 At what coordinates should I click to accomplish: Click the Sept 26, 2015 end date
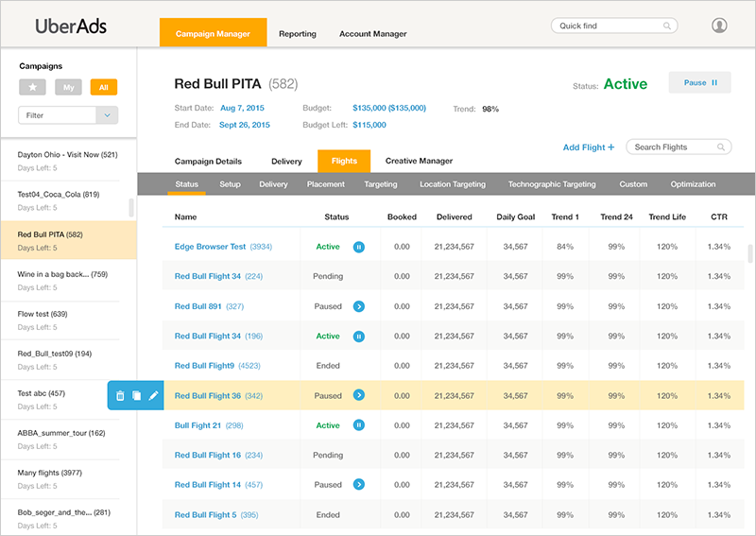point(245,125)
